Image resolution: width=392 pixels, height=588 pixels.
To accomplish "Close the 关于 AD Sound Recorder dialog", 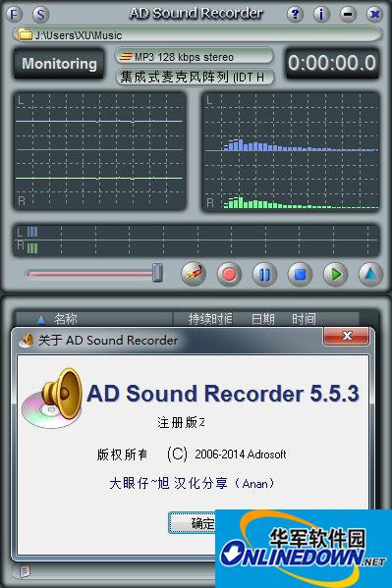I will 346,336.
